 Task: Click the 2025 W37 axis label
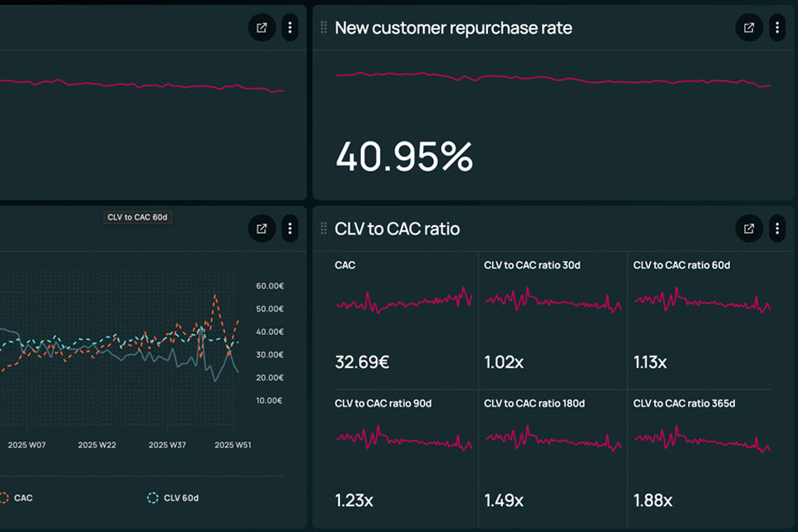pos(167,445)
